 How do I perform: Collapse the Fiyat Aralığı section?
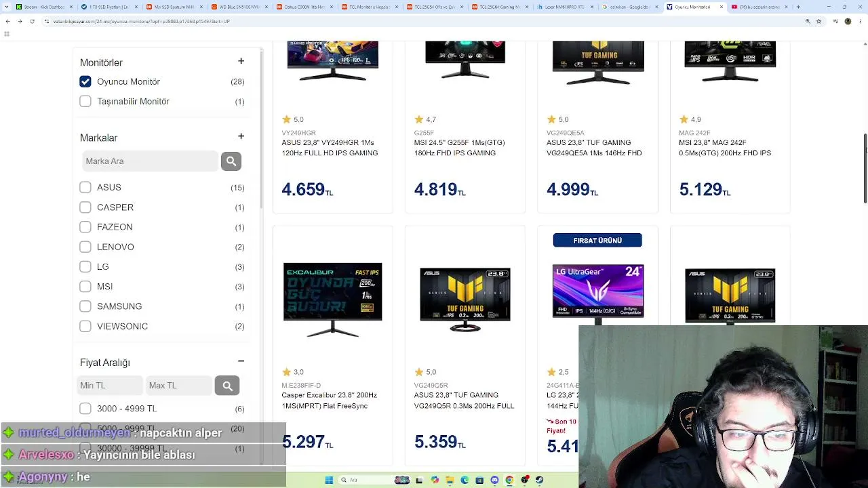click(x=241, y=361)
